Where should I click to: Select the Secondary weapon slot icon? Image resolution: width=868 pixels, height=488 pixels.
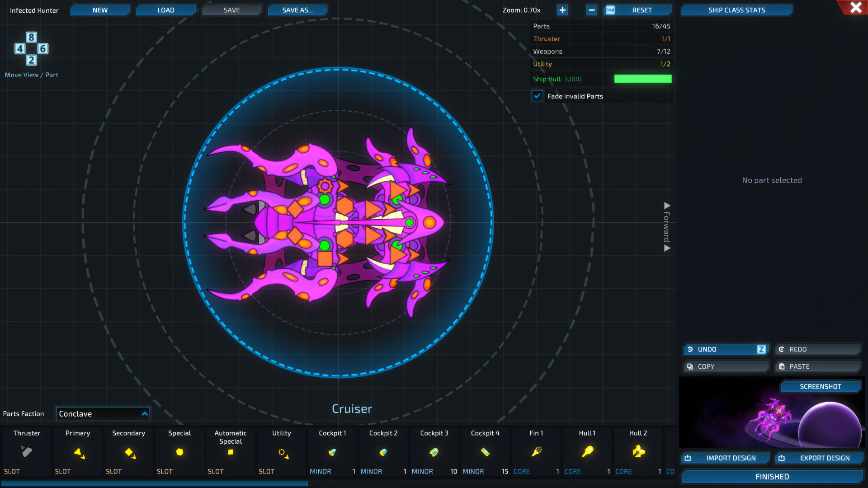click(128, 452)
